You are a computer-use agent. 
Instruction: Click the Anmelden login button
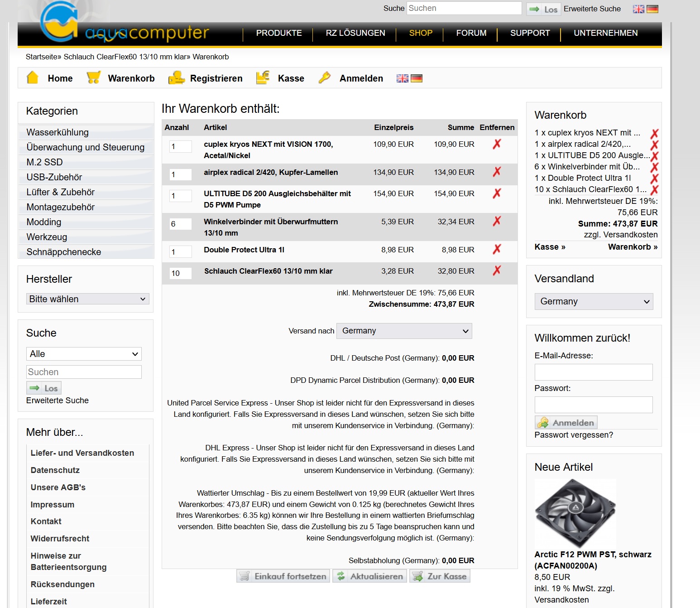pos(566,422)
